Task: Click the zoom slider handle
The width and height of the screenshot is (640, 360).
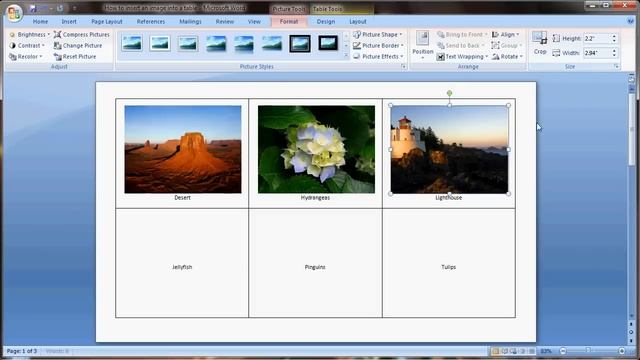Action: coord(588,351)
